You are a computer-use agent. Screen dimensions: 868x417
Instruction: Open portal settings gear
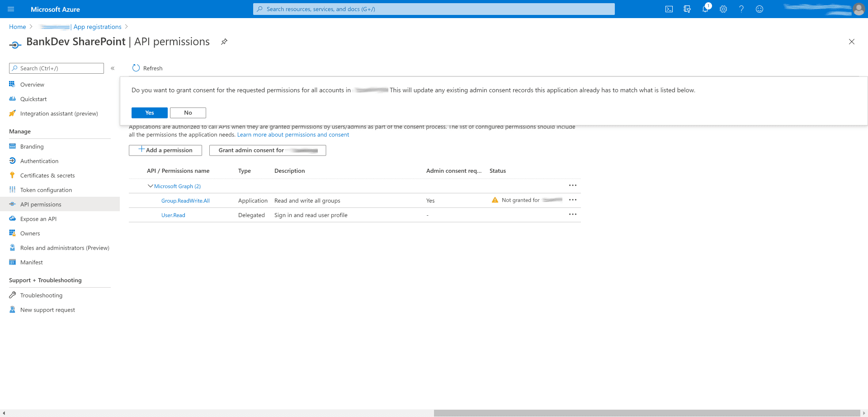(723, 9)
